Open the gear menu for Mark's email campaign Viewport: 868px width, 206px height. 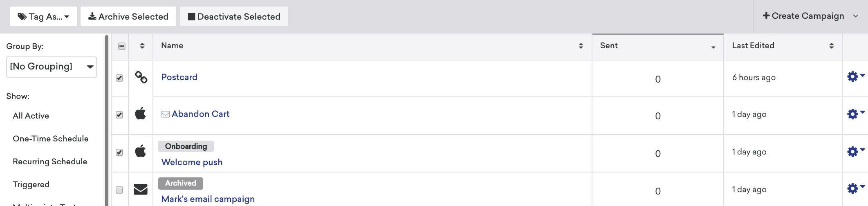point(856,188)
